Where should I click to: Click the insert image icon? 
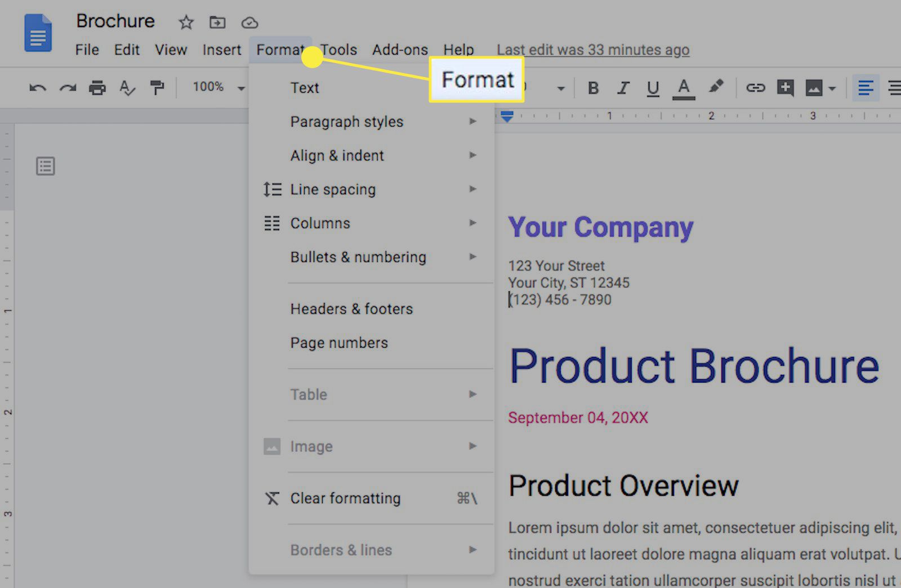pos(814,88)
